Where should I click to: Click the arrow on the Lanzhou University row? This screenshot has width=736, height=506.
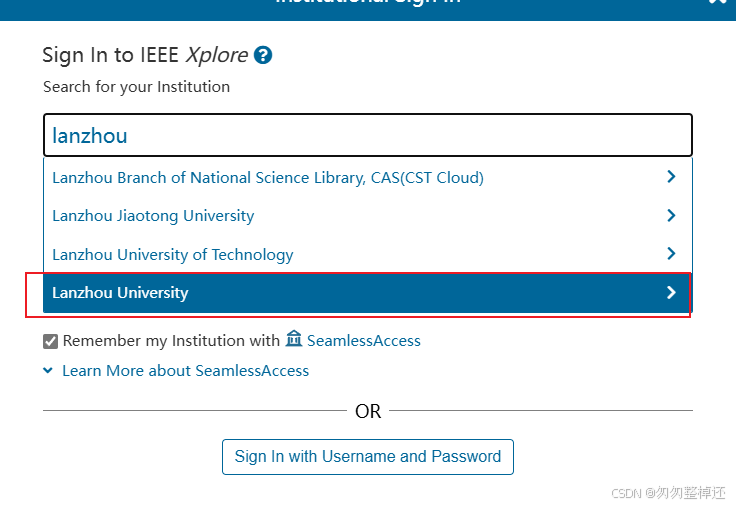pos(671,293)
